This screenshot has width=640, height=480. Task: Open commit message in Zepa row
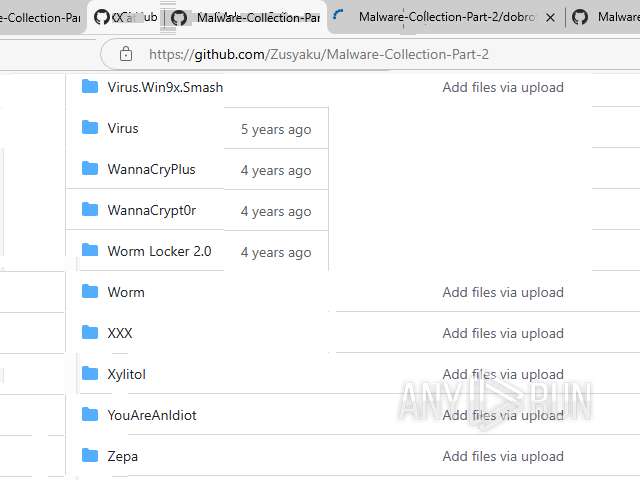503,456
